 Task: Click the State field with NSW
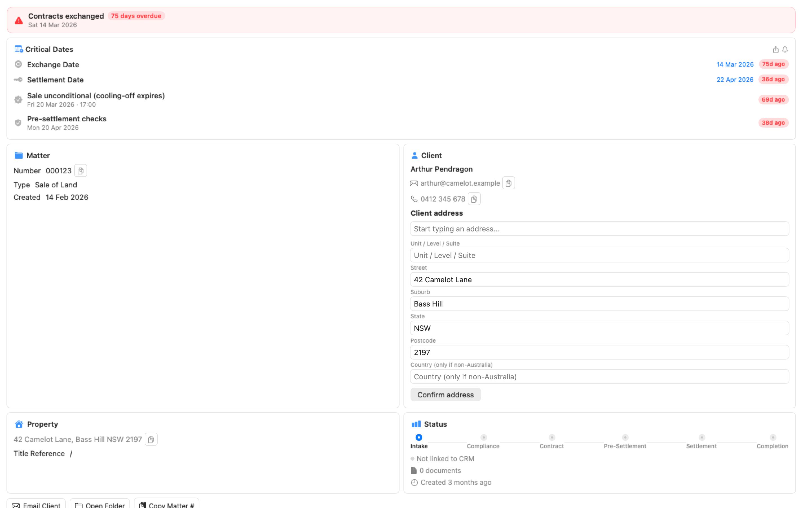pos(599,328)
